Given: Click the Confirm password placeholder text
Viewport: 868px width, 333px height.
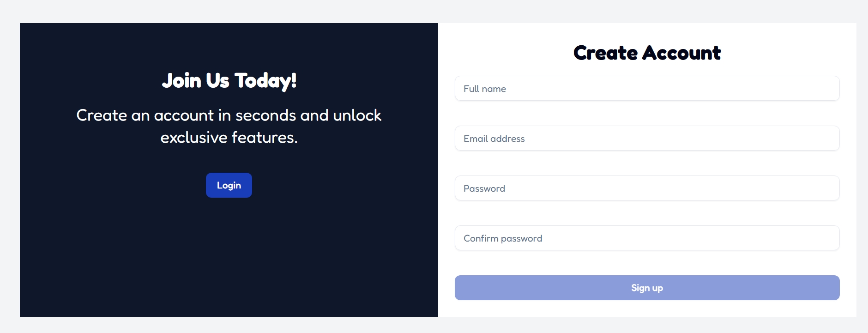Looking at the screenshot, I should tap(503, 238).
